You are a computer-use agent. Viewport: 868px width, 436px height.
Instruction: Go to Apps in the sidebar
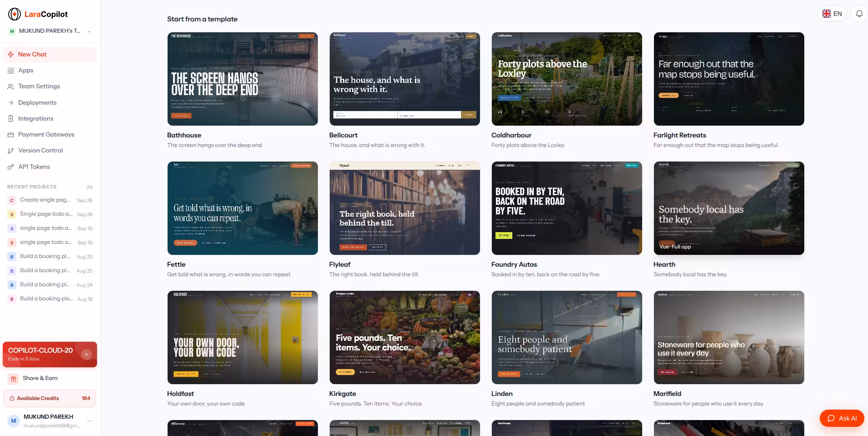pyautogui.click(x=50, y=71)
